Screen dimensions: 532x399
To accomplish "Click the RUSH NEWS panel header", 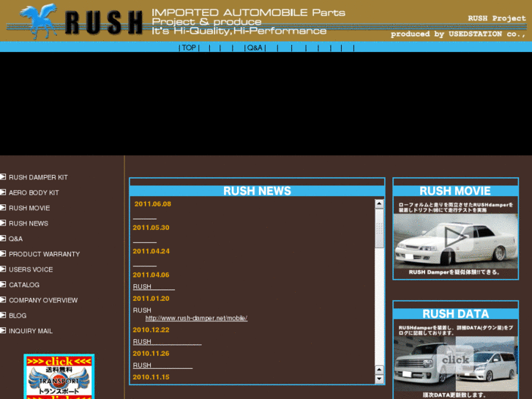I will [x=257, y=191].
